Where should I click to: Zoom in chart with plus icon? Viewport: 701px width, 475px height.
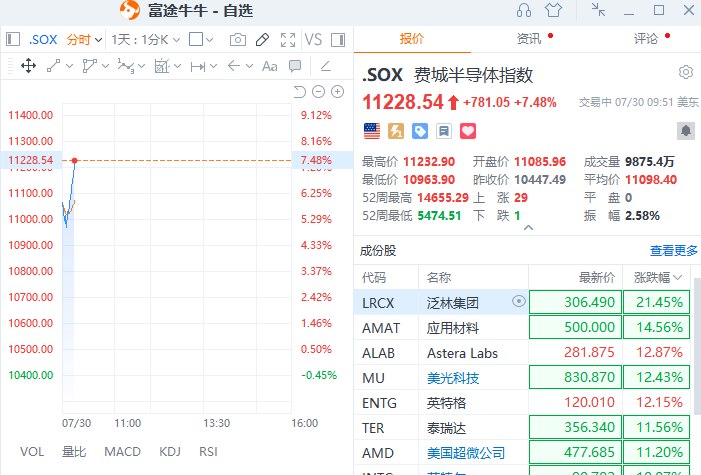[x=338, y=92]
